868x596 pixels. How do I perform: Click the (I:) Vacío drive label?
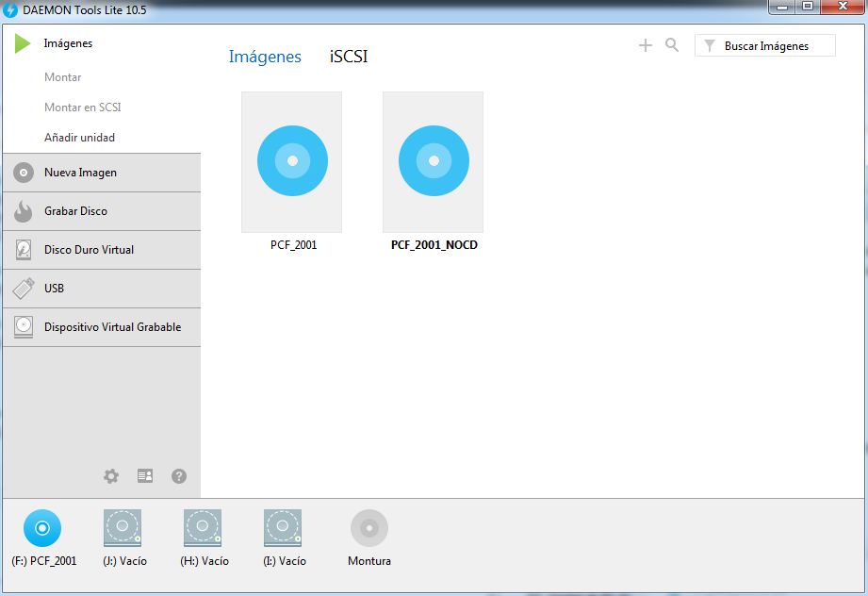pos(284,560)
